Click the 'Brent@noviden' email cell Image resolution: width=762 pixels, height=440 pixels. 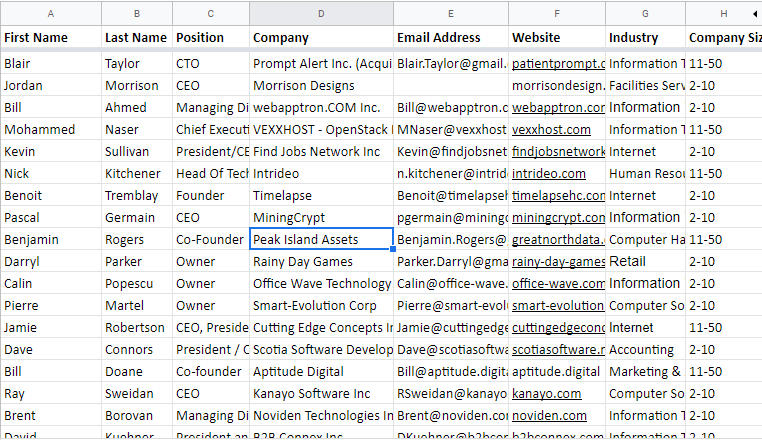click(x=451, y=416)
